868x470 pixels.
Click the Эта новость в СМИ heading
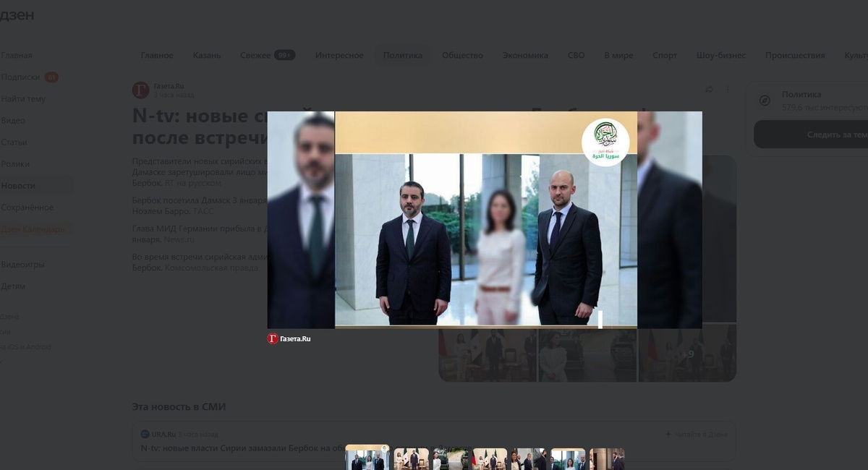coord(179,407)
